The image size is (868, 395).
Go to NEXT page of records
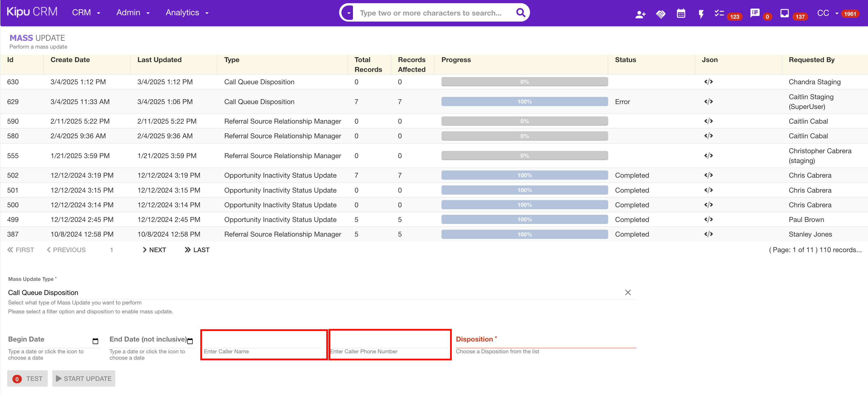click(154, 250)
